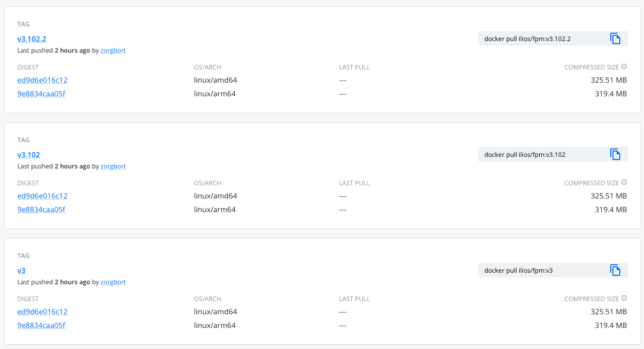Visit zorgbort's profile in the v3.102.2 card
Screen dimensions: 644x349
[113, 51]
